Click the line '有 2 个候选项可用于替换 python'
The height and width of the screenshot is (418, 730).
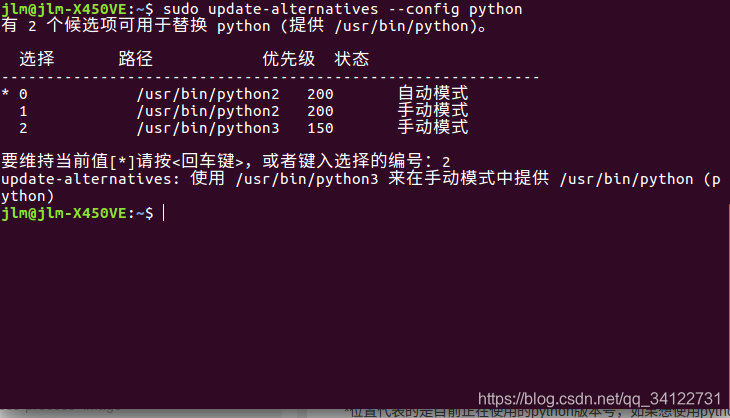pyautogui.click(x=135, y=26)
